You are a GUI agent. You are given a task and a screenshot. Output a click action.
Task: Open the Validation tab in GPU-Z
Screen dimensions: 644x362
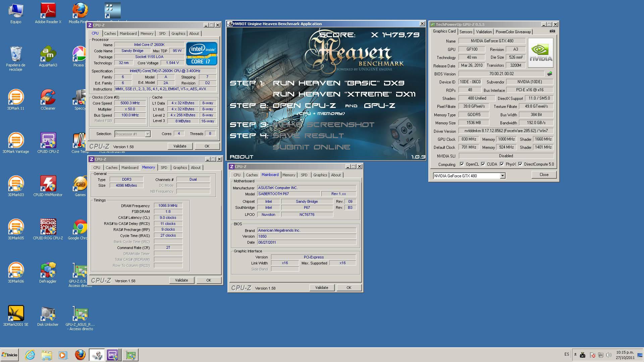(484, 32)
